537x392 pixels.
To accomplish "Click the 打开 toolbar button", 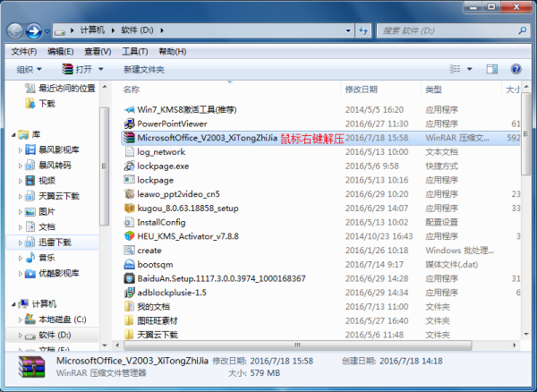I will click(77, 70).
